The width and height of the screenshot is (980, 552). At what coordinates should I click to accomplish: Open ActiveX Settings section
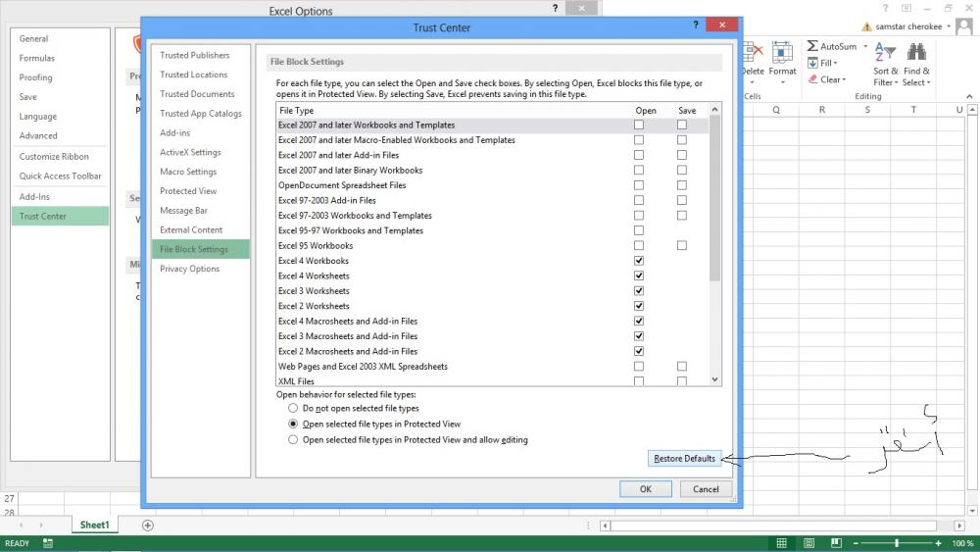pos(190,152)
